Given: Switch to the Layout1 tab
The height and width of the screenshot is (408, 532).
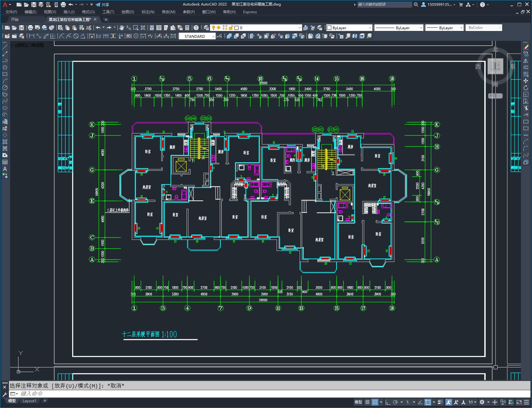Looking at the screenshot, I should point(30,401).
